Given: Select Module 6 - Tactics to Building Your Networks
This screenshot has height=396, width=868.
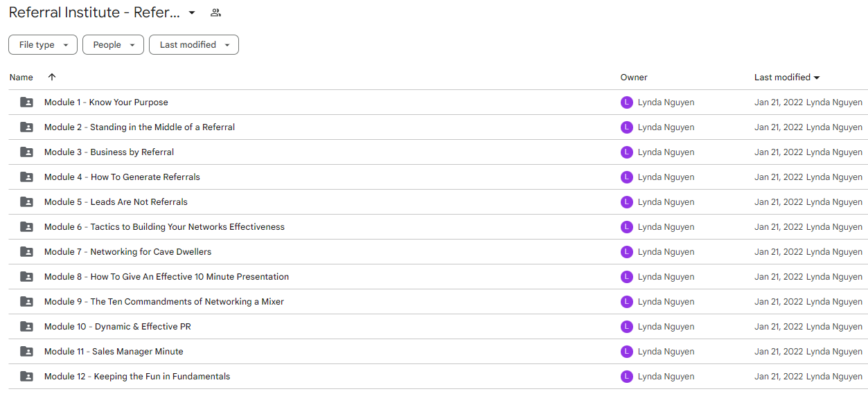Looking at the screenshot, I should [164, 227].
